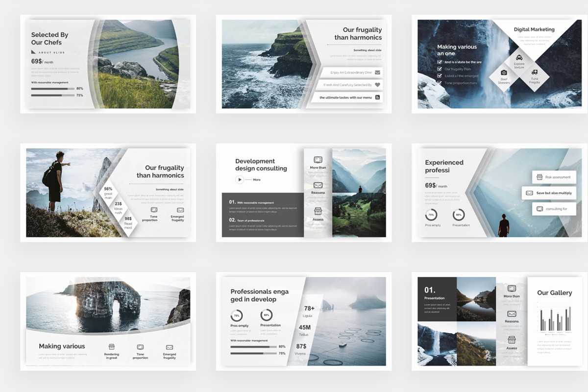Open the waterfall photo in the Our Gallery slide
The height and width of the screenshot is (392, 588).
pos(437,343)
